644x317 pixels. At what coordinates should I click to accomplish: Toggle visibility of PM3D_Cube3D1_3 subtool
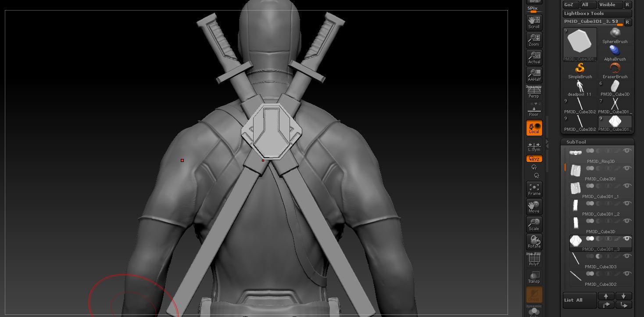[627, 238]
